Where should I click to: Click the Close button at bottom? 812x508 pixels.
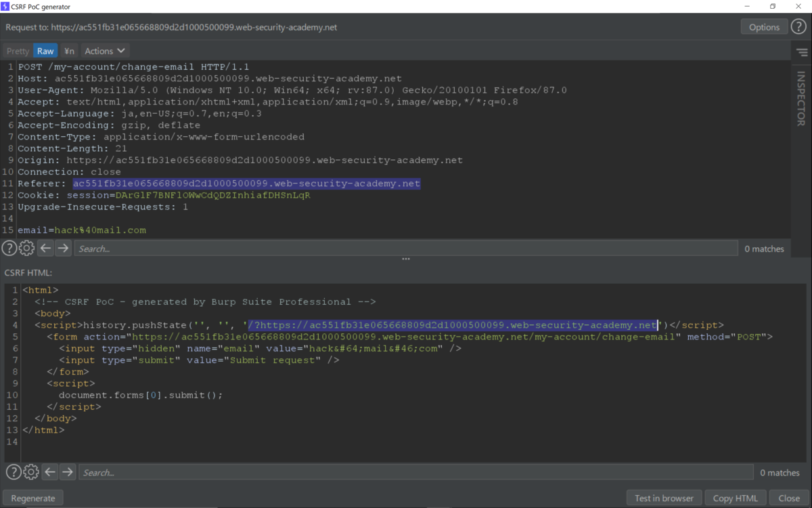pos(789,498)
